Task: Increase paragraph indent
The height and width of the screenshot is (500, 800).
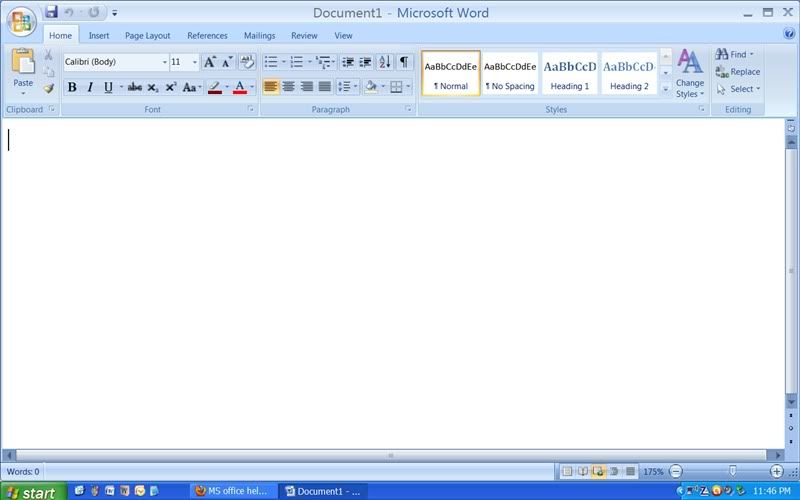Action: tap(365, 62)
